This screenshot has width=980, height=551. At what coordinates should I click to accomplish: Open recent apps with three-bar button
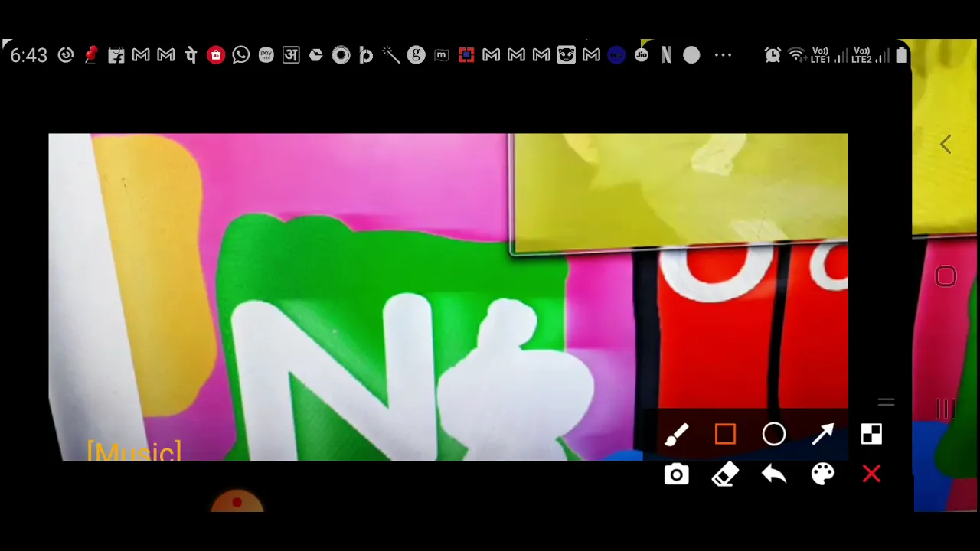[946, 409]
